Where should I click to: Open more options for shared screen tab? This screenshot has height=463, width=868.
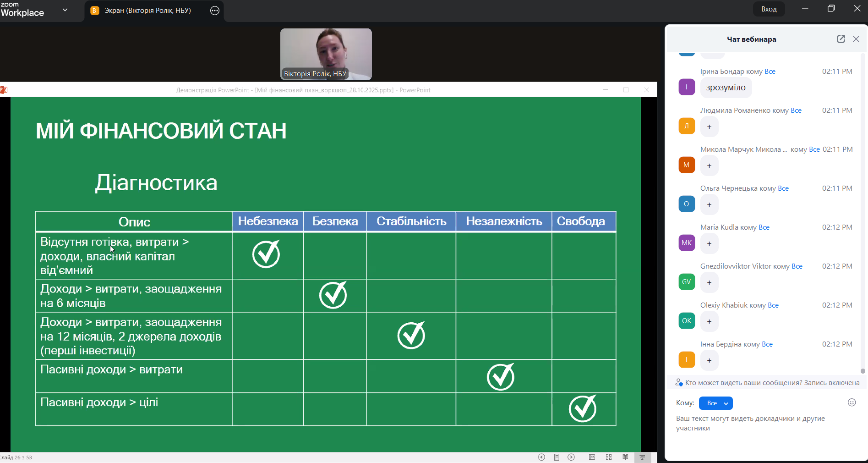[215, 11]
